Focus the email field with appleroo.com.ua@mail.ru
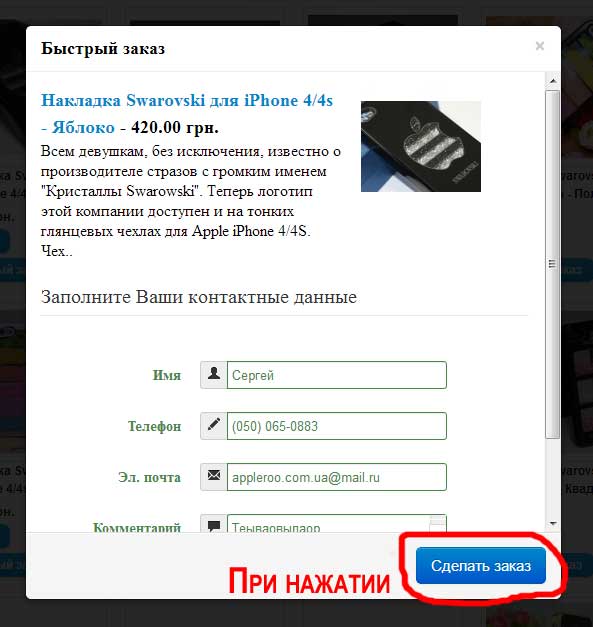 coord(337,477)
